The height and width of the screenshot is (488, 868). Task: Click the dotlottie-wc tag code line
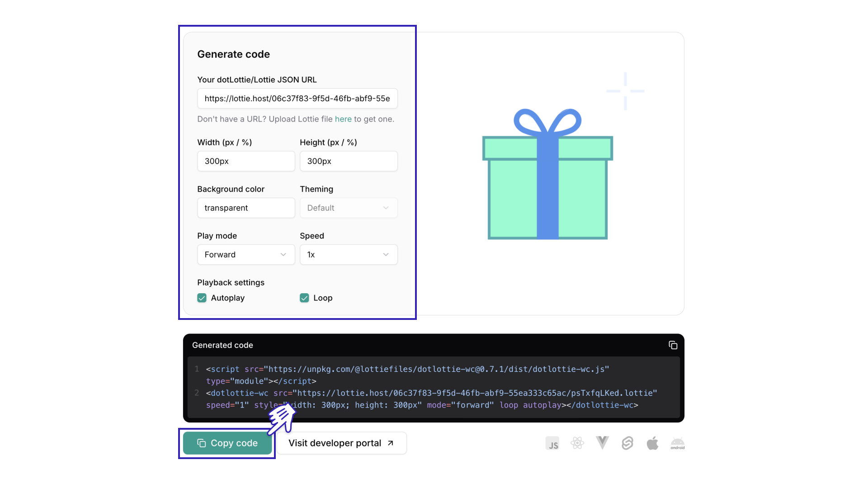pyautogui.click(x=431, y=399)
